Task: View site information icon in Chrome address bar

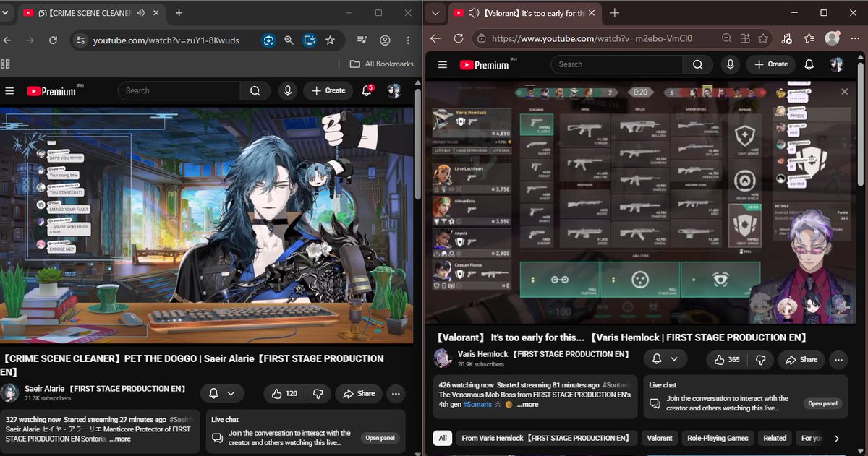Action: 80,40
